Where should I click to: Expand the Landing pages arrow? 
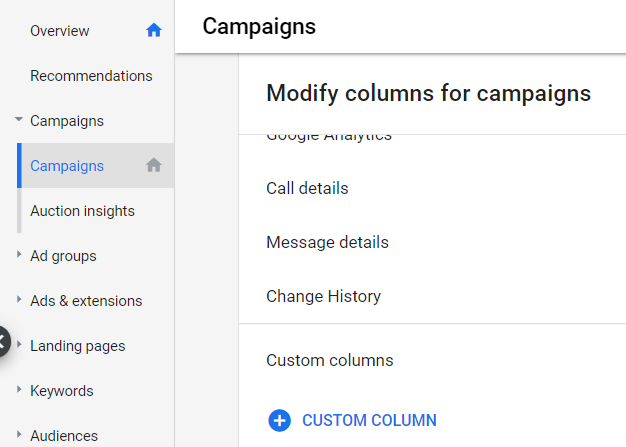tap(19, 344)
